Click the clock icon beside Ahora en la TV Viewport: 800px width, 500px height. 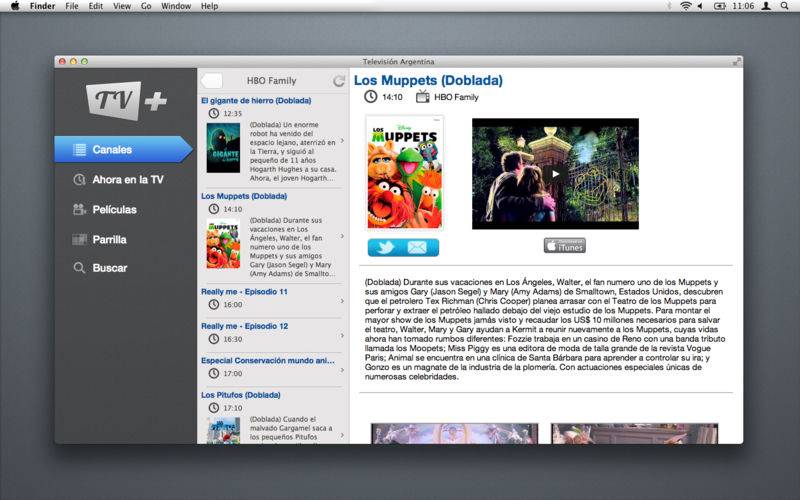click(x=79, y=180)
